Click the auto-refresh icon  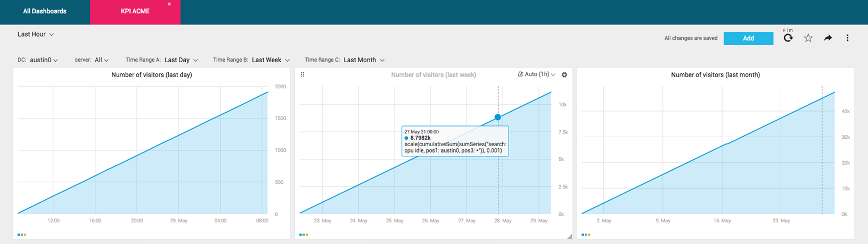coord(788,38)
